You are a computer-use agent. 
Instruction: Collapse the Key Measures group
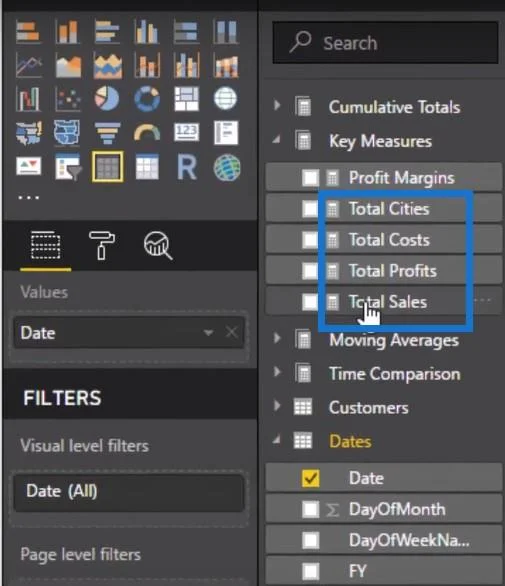coord(277,140)
